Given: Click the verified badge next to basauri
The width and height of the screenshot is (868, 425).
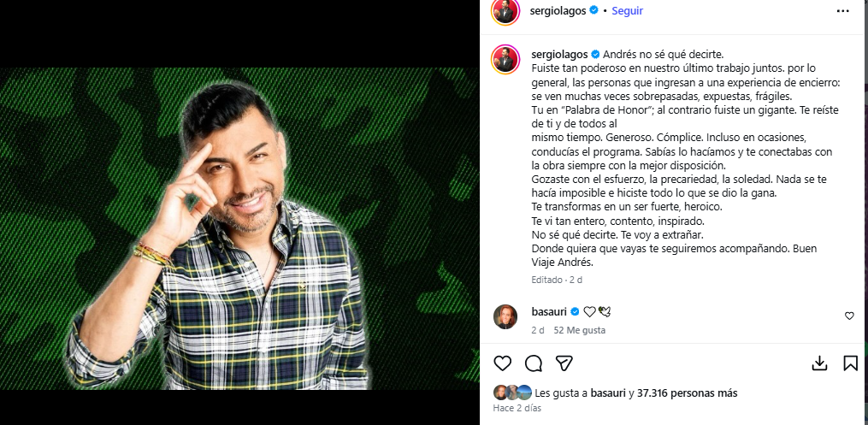Looking at the screenshot, I should [x=575, y=312].
